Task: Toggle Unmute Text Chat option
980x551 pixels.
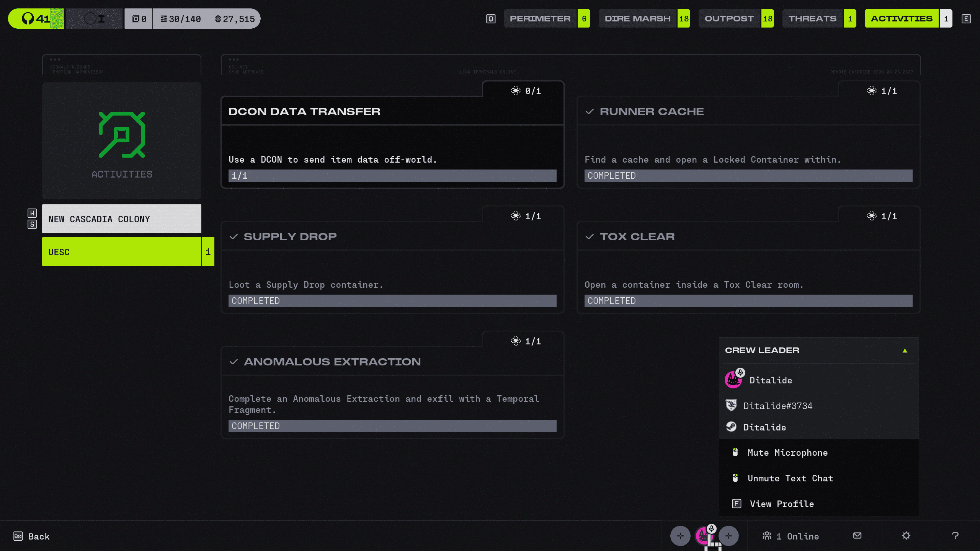Action: (x=790, y=478)
